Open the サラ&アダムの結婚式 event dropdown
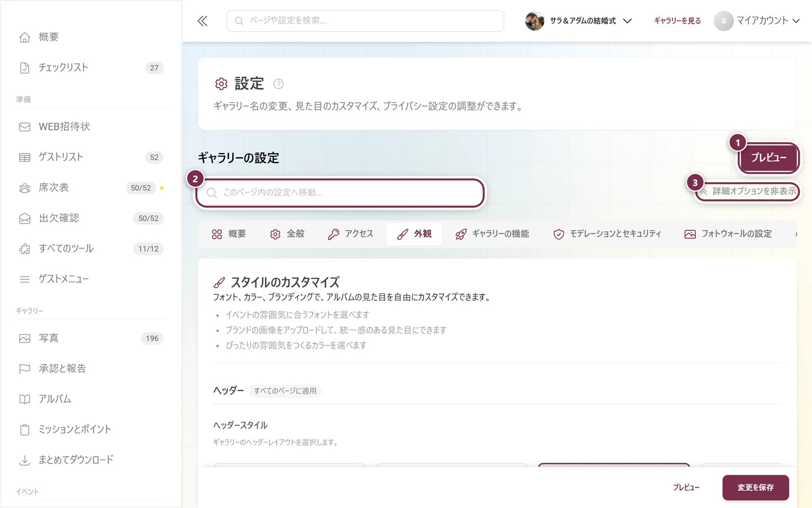This screenshot has width=812, height=508. pos(579,21)
